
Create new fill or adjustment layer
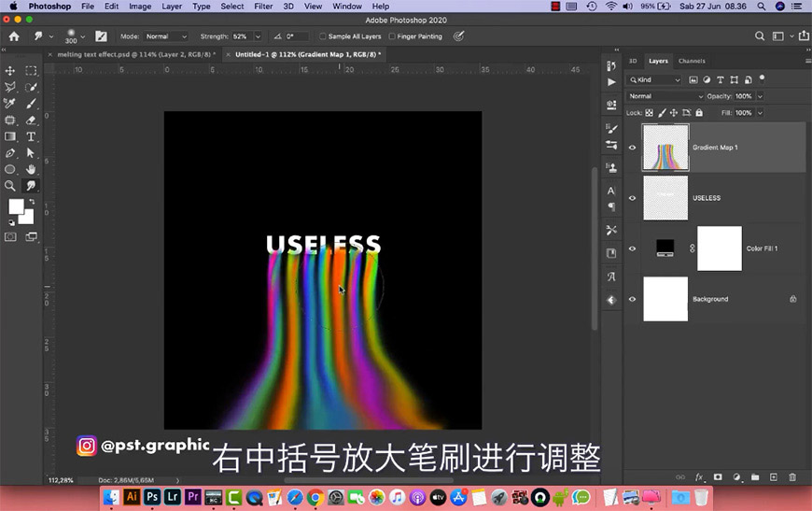click(736, 476)
